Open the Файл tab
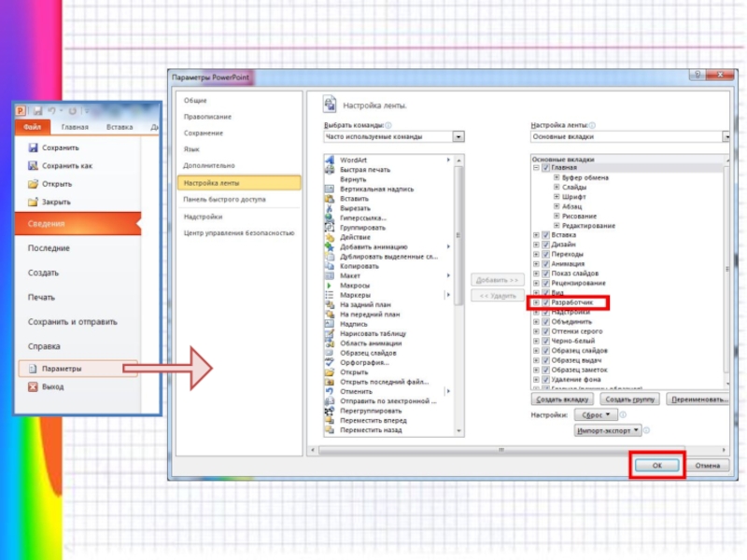747x560 pixels. coord(33,127)
